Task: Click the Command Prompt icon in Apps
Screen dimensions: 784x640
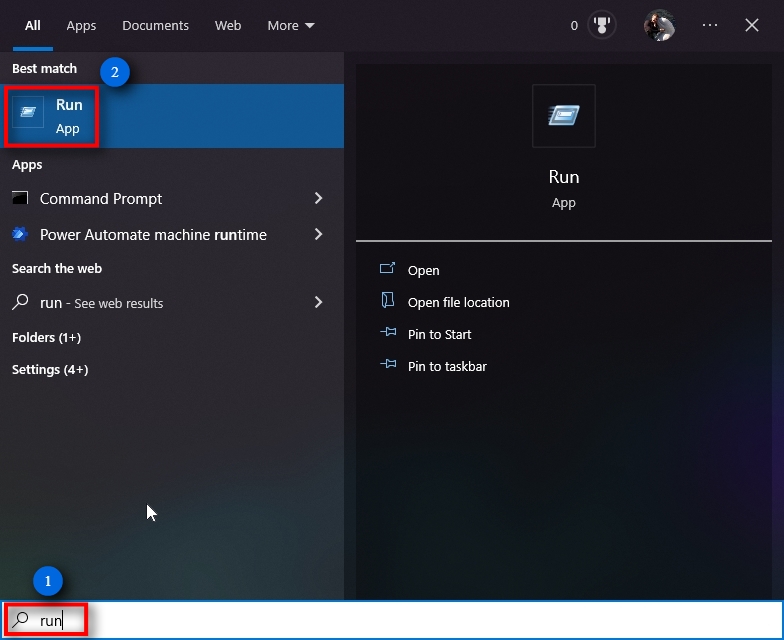Action: (x=20, y=198)
